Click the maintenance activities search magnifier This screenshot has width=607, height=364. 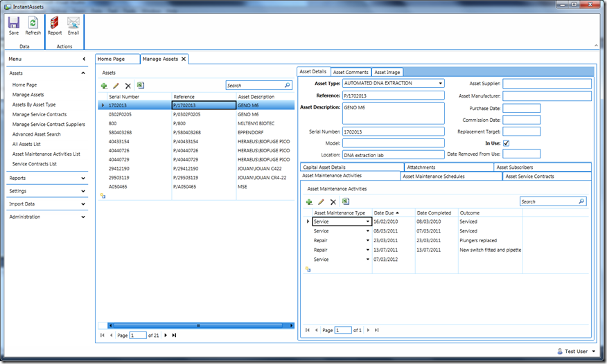click(581, 201)
